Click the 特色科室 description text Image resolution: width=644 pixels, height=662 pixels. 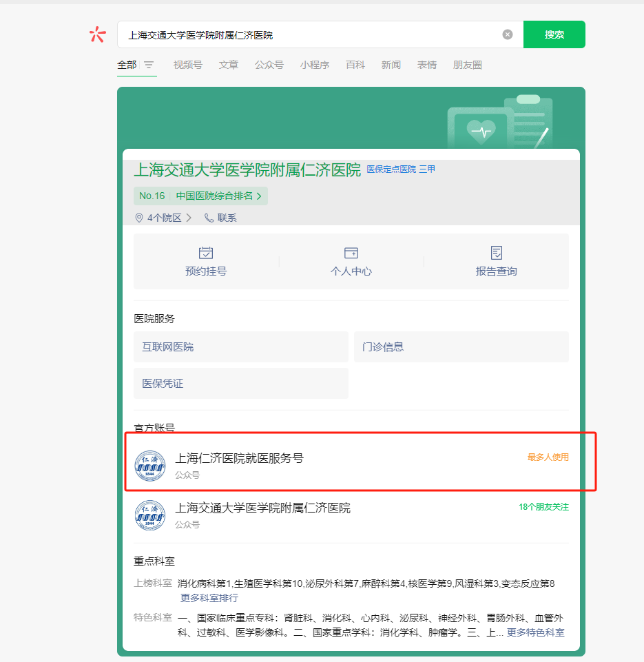(x=371, y=625)
